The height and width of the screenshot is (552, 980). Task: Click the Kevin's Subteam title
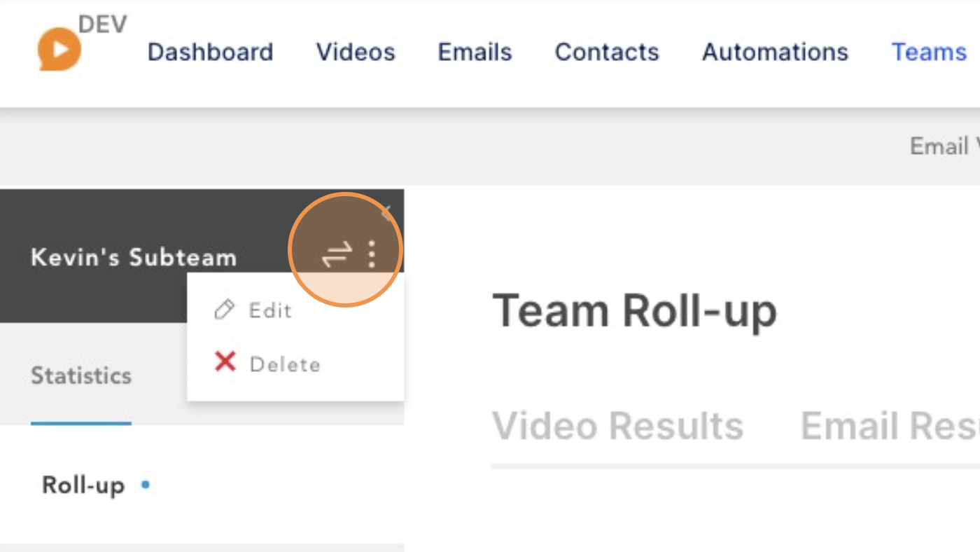coord(134,257)
